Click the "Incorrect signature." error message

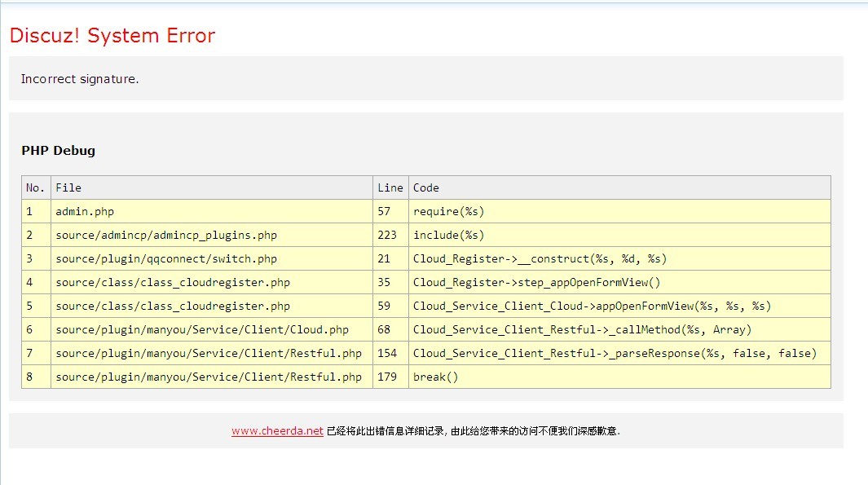click(x=80, y=79)
